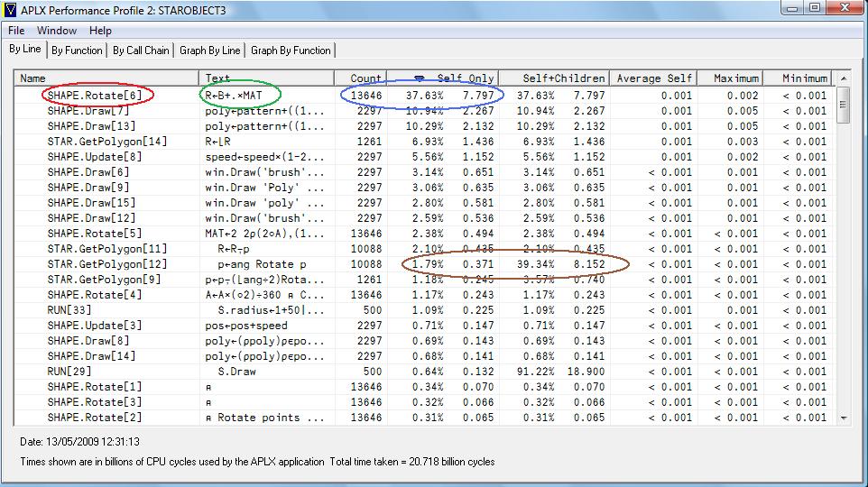Viewport: 868px width, 487px height.
Task: Sort by the Maximum column header
Action: click(731, 78)
